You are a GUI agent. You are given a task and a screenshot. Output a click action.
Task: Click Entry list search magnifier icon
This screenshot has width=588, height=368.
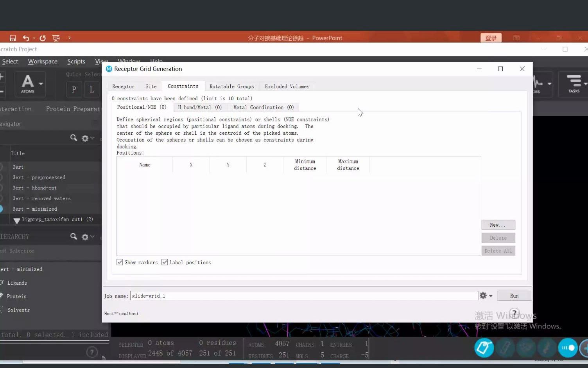pyautogui.click(x=73, y=138)
